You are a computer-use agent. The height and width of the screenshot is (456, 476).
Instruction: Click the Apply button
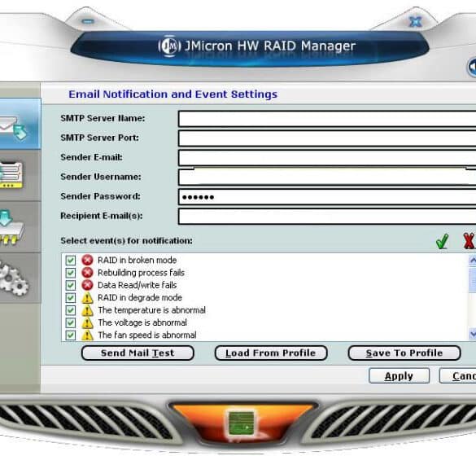tap(399, 376)
